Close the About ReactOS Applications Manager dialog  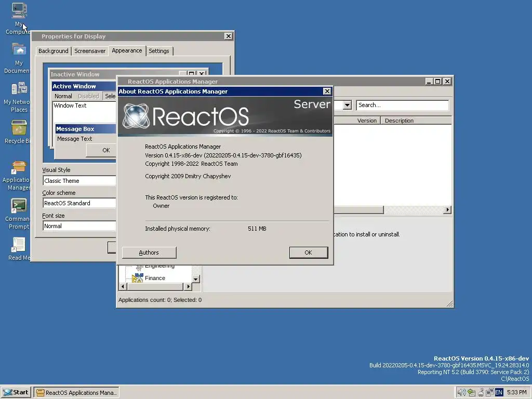point(327,91)
